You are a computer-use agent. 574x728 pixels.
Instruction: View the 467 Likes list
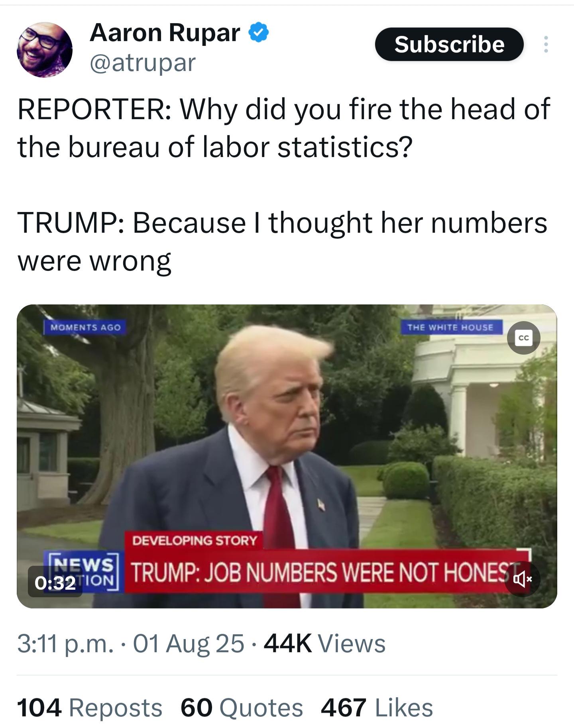[x=377, y=708]
